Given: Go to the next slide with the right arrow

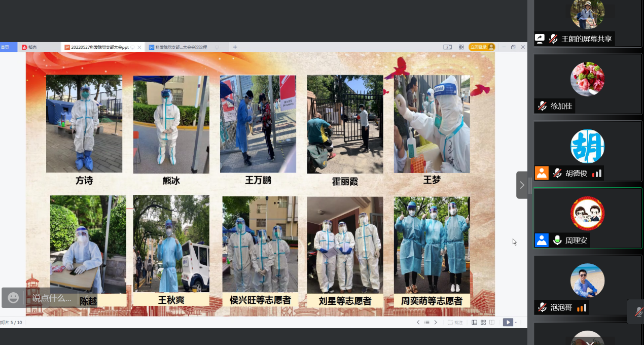Looking at the screenshot, I should click(x=436, y=322).
